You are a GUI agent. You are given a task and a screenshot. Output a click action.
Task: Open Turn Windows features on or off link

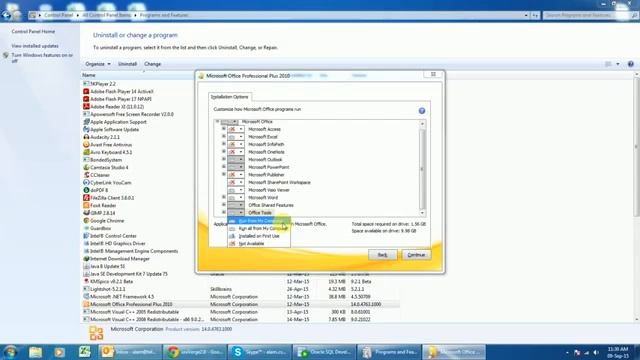coord(42,58)
